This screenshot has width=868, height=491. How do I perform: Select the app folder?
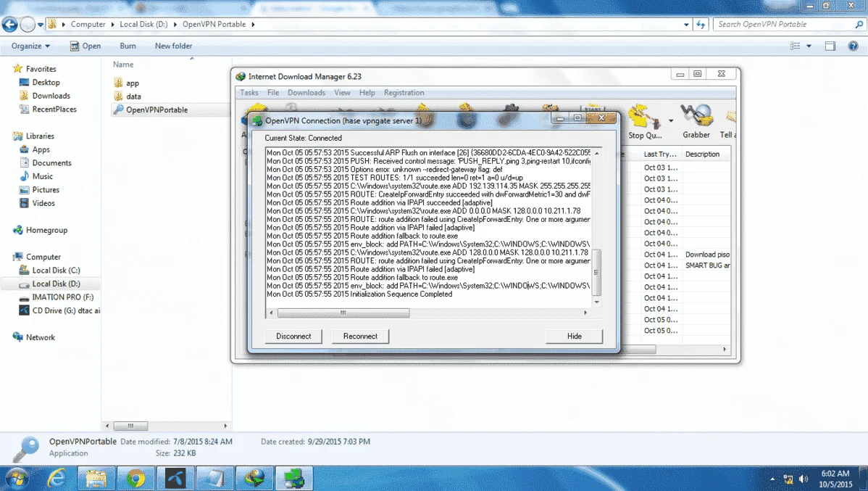coord(133,83)
